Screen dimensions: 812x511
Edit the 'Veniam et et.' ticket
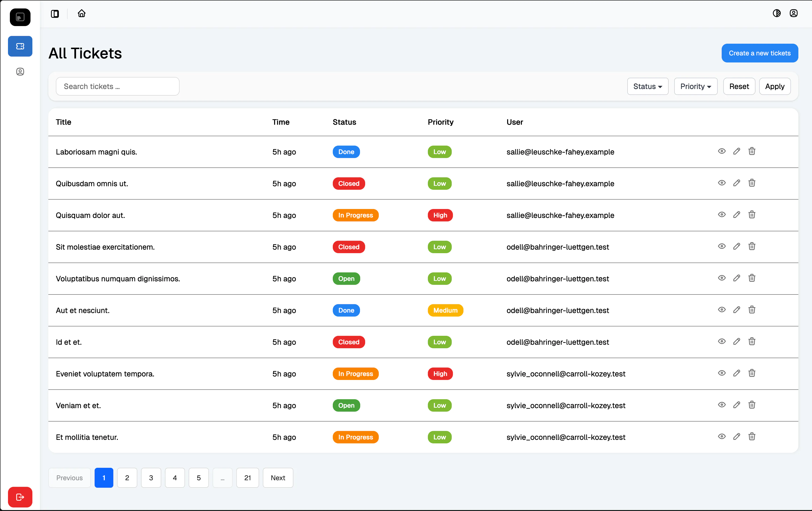point(737,405)
